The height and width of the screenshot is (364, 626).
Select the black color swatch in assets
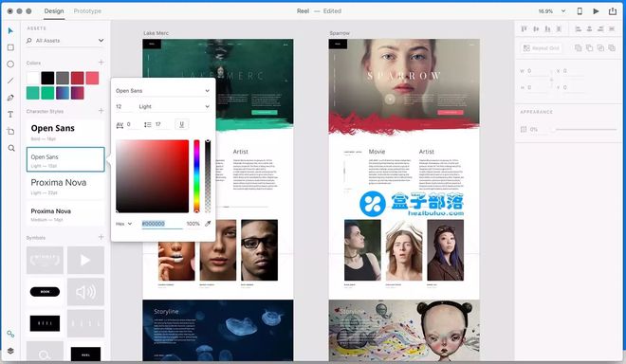click(47, 78)
